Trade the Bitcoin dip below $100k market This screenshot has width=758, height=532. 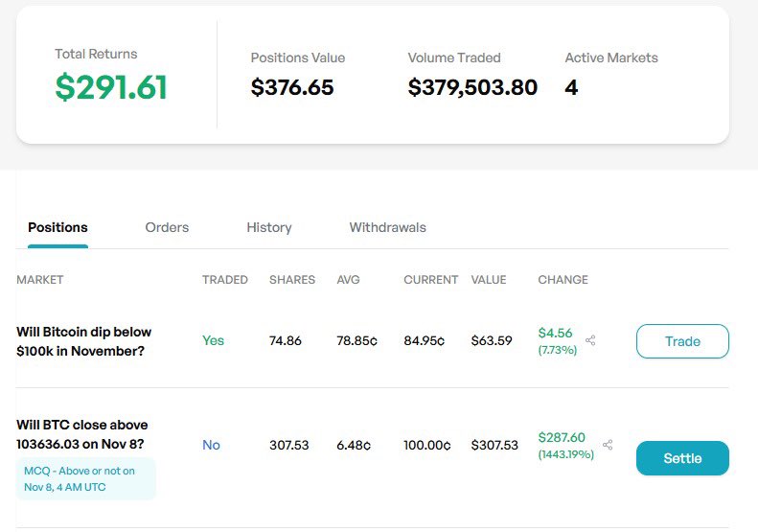(682, 341)
